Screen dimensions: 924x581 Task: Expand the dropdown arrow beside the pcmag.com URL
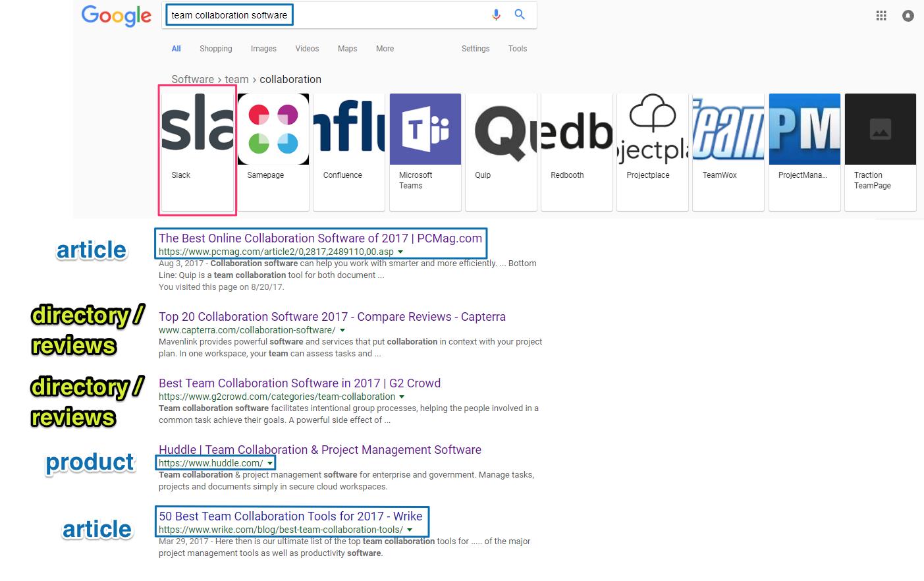coord(400,252)
